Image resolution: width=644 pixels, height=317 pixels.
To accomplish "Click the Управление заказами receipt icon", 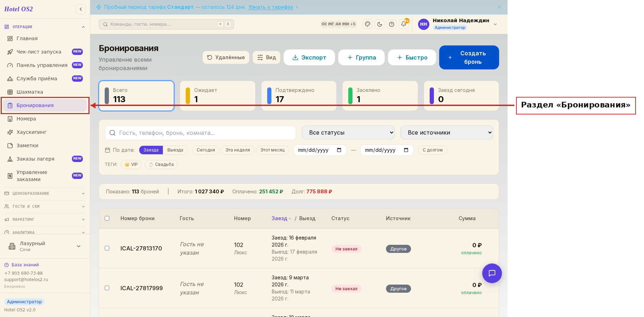I will point(10,176).
